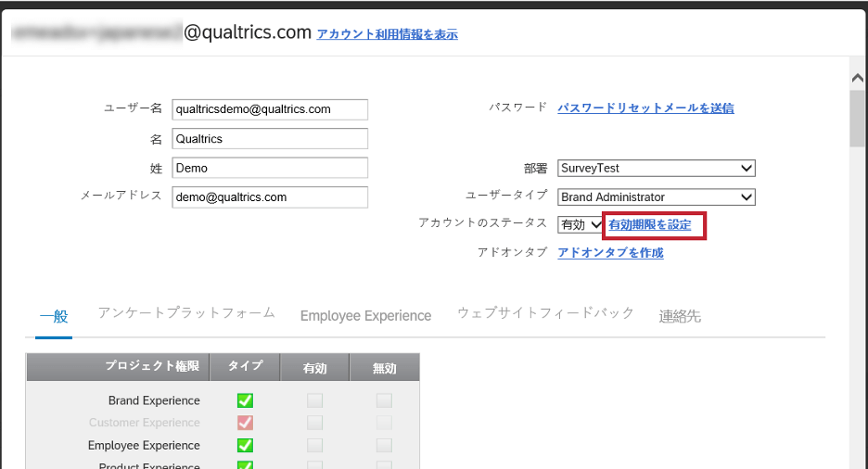Image resolution: width=868 pixels, height=469 pixels.
Task: Click the scrollbar up arrow
Action: click(x=858, y=78)
